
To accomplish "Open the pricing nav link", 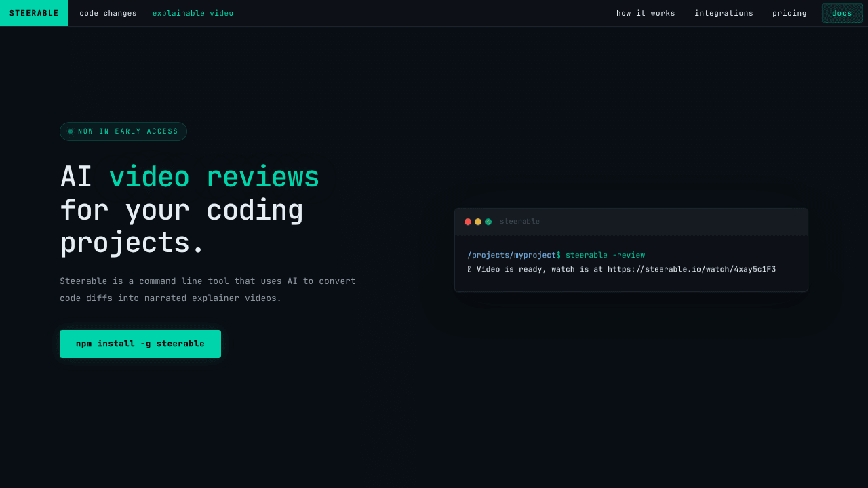I will (x=789, y=13).
